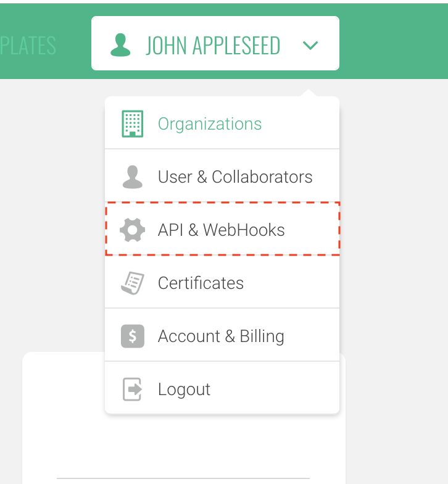The image size is (448, 484).
Task: Click the API & WebHooks gear icon
Action: (x=132, y=230)
